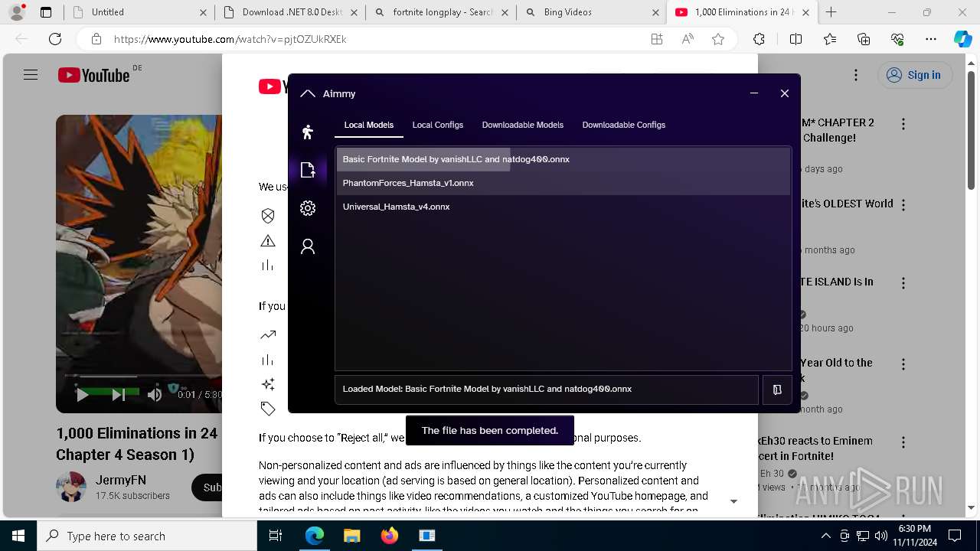Open the Downloadable Models tab

pyautogui.click(x=523, y=125)
